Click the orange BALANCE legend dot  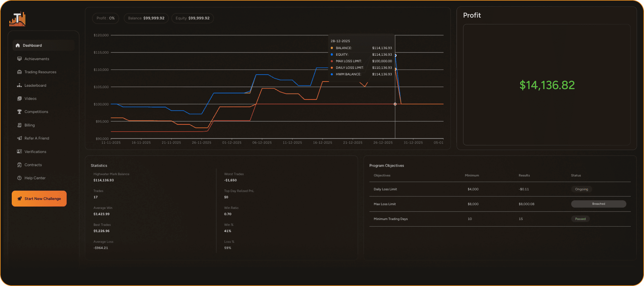[x=332, y=48]
